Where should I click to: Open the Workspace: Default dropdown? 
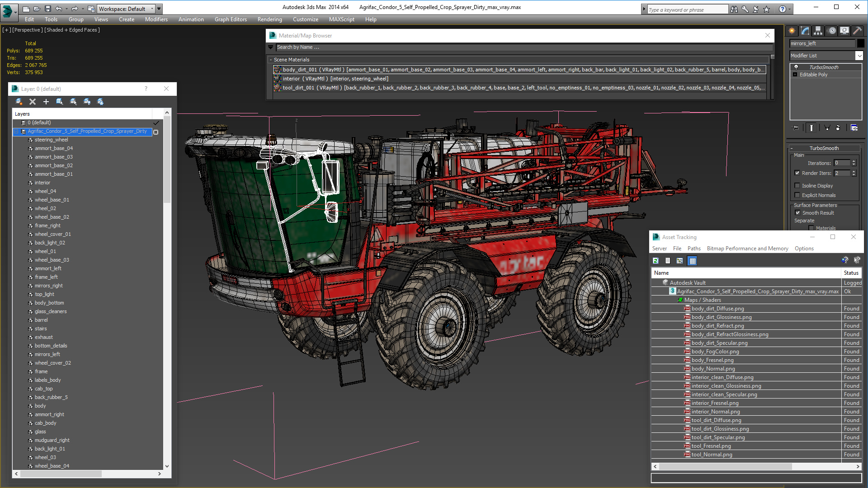click(126, 9)
